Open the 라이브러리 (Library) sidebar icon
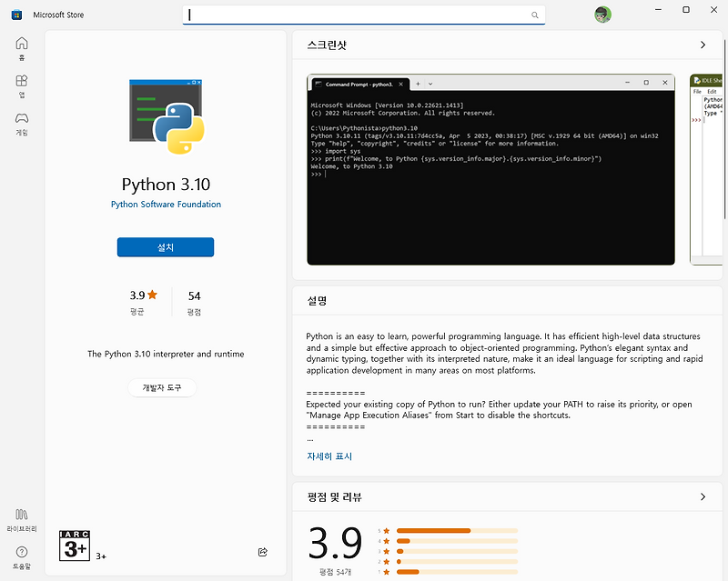The height and width of the screenshot is (581, 728). (x=20, y=518)
